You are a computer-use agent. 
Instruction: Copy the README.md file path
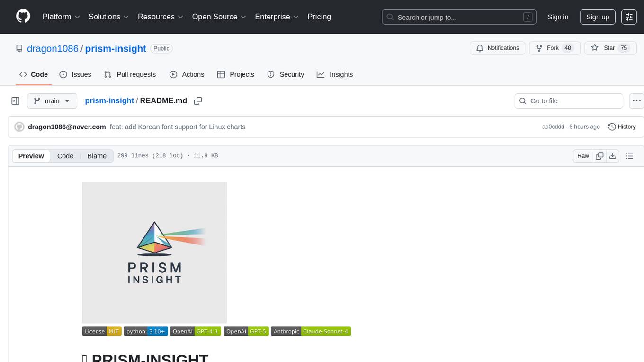click(198, 101)
